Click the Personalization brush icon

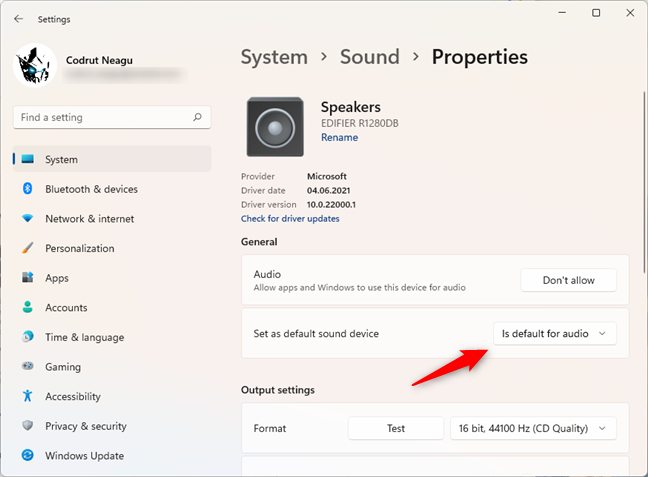point(28,248)
